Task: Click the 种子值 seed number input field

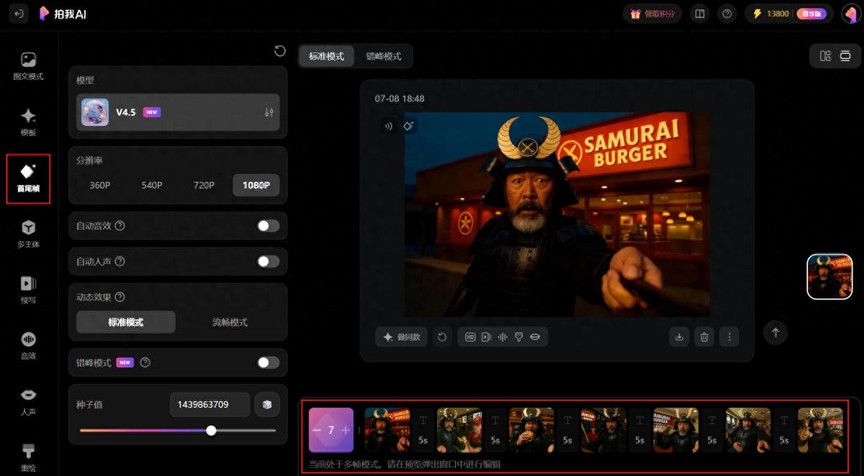Action: pos(209,404)
